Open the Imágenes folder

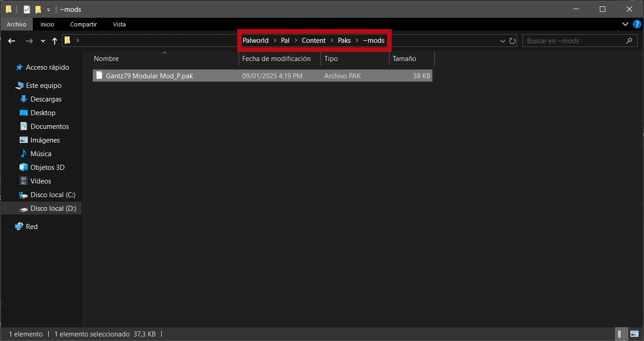(x=45, y=140)
